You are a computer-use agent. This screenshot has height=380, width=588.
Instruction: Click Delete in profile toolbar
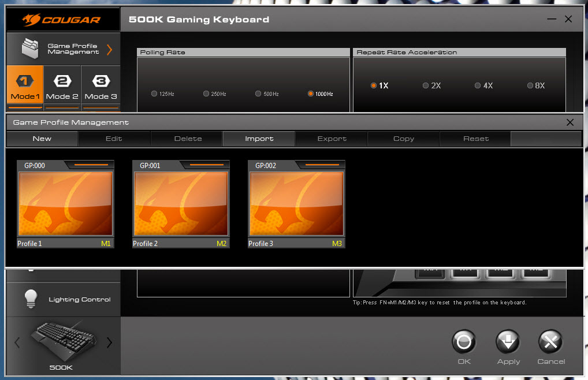[188, 139]
